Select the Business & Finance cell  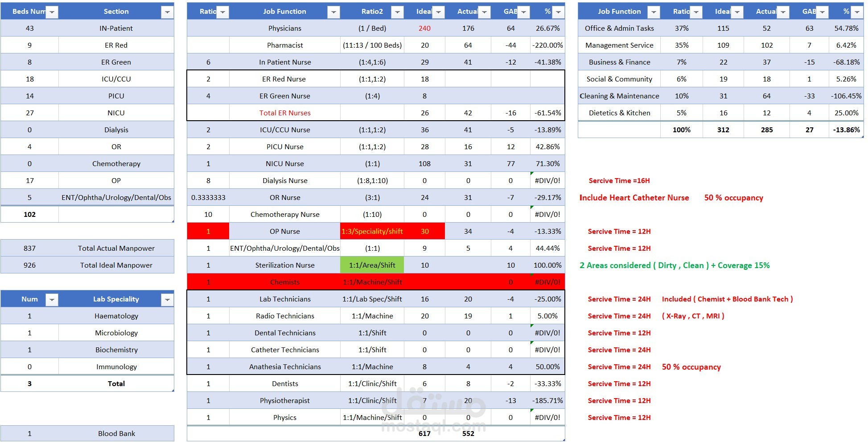point(619,62)
